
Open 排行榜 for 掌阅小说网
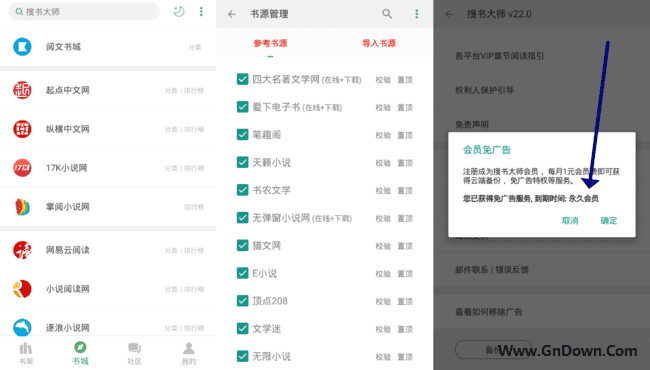(194, 207)
